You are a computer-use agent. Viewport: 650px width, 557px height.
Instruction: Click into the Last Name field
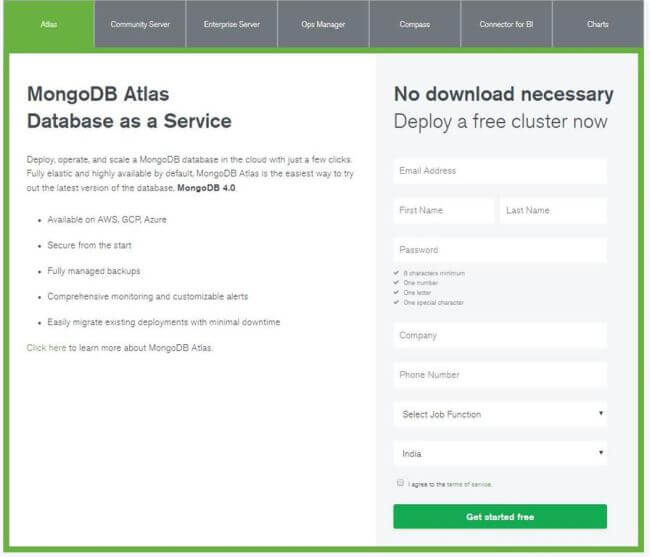pyautogui.click(x=553, y=211)
